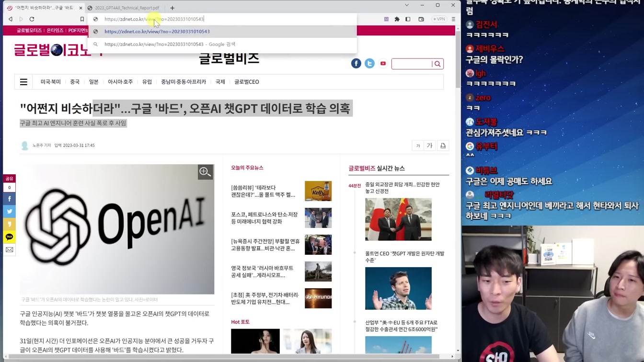Open the tab search chevron in the title bar
The image size is (644, 362).
pos(407,5)
